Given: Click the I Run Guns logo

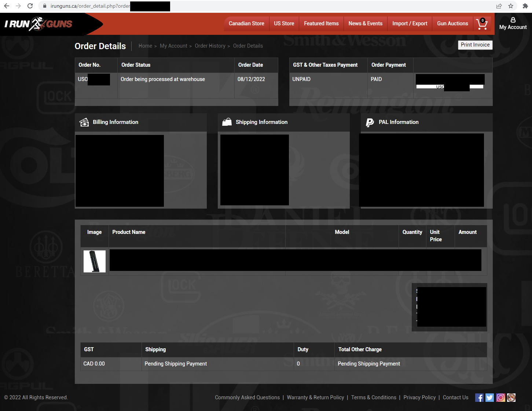Looking at the screenshot, I should pyautogui.click(x=38, y=24).
